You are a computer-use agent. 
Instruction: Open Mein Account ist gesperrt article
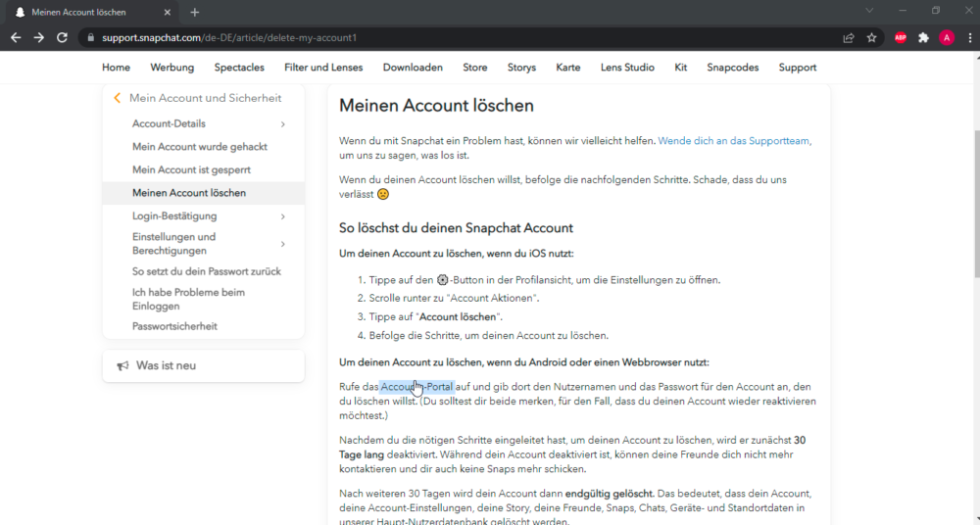(191, 170)
